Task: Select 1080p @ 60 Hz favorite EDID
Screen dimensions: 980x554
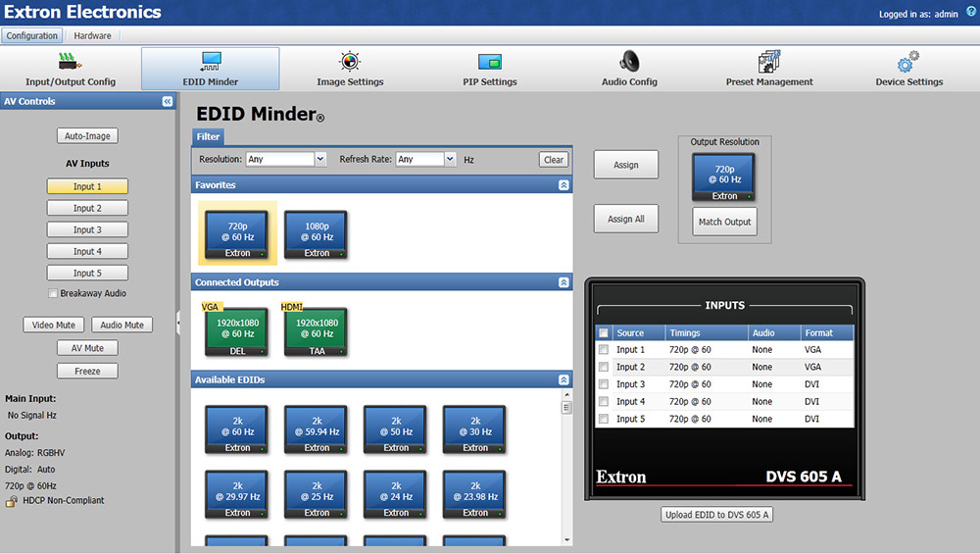Action: coord(317,234)
